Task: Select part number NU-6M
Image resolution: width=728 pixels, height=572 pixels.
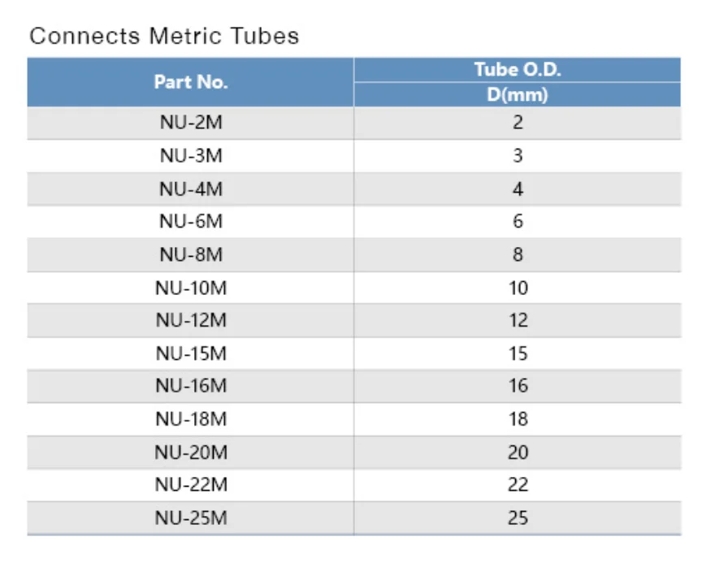Action: pos(191,222)
